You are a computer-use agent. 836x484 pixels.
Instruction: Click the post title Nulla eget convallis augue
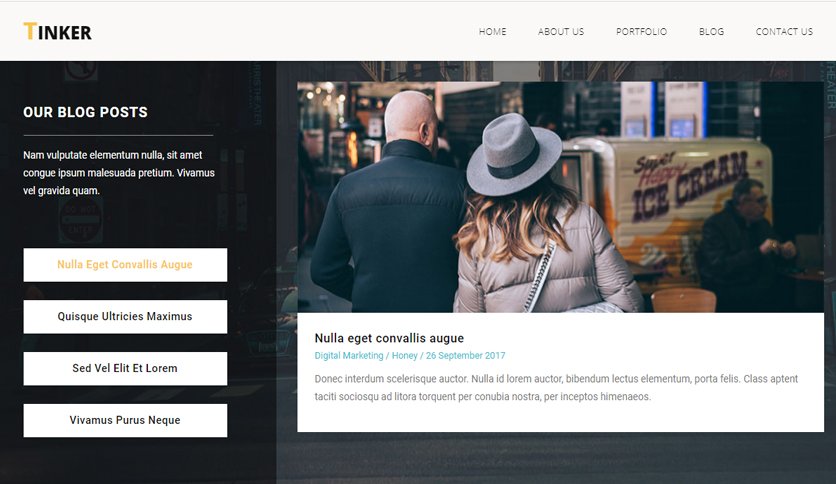[x=389, y=338]
